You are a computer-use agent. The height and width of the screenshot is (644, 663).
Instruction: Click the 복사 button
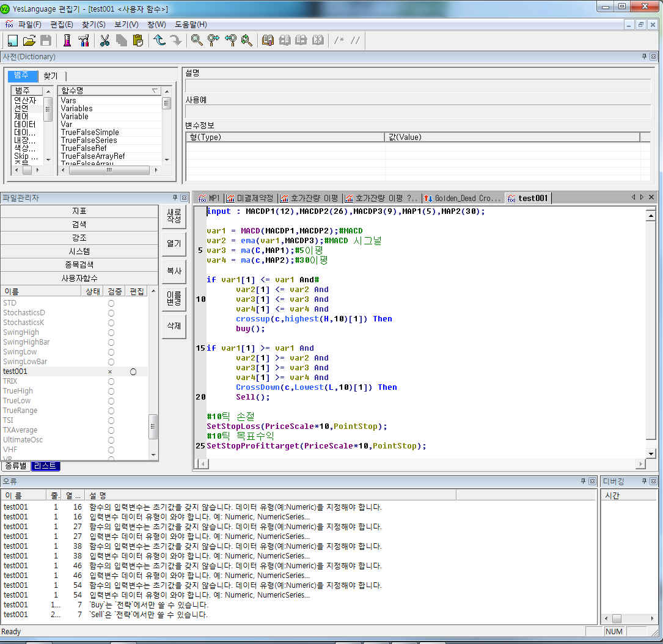(x=174, y=271)
